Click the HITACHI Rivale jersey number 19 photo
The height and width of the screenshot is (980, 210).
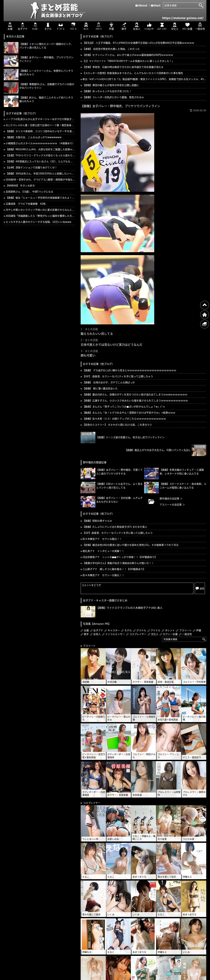coord(117,152)
